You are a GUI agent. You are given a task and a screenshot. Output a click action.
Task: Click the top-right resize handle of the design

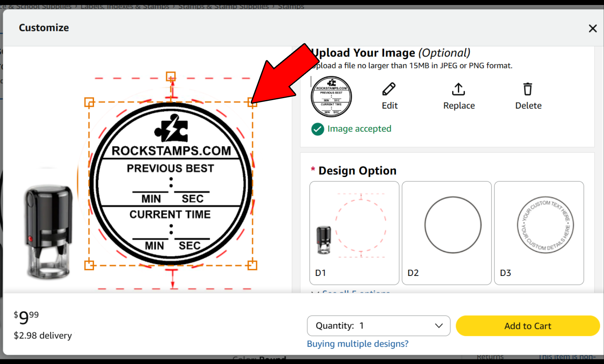click(x=252, y=102)
